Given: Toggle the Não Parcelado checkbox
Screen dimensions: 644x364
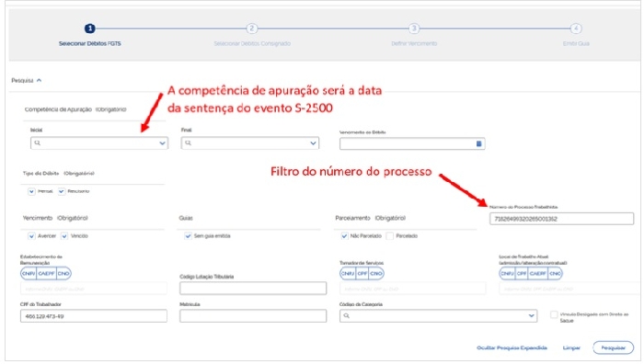Looking at the screenshot, I should [x=344, y=236].
